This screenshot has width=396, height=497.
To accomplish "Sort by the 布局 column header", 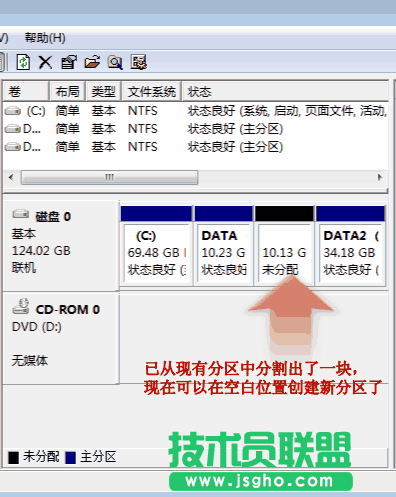I will tap(68, 91).
